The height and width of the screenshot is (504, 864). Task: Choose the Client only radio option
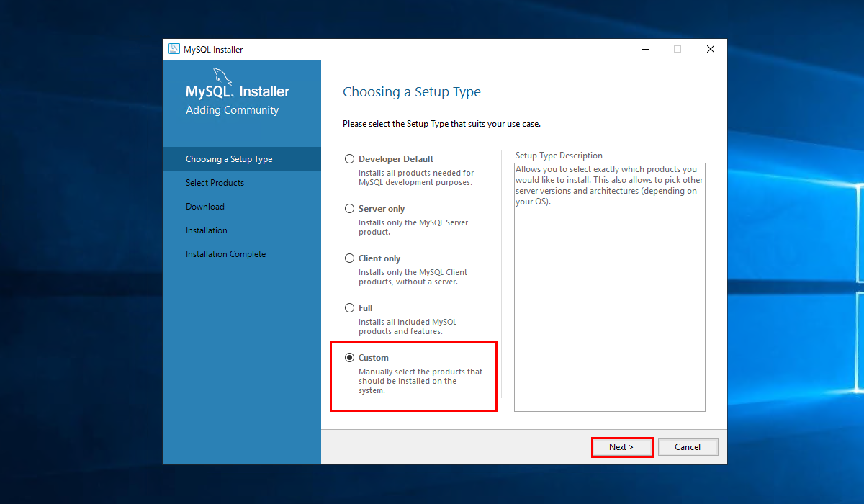pos(350,258)
